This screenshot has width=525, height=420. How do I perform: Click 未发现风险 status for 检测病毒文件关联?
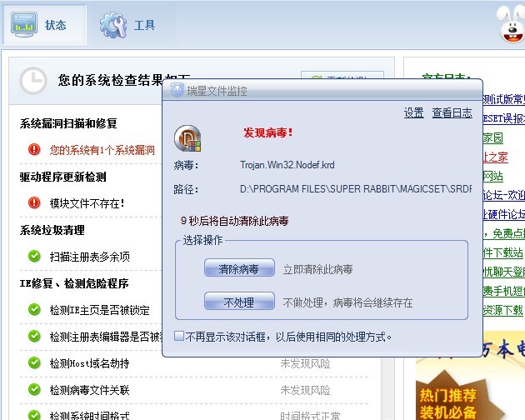click(305, 390)
